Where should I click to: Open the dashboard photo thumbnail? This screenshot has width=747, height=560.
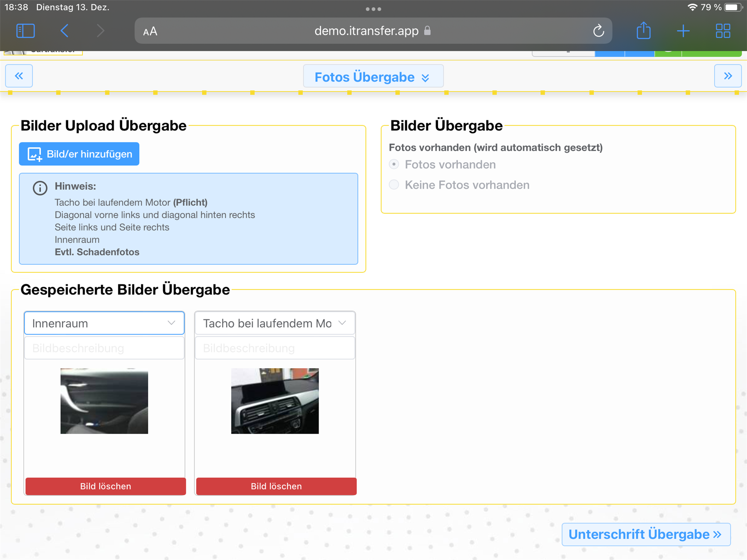click(275, 401)
